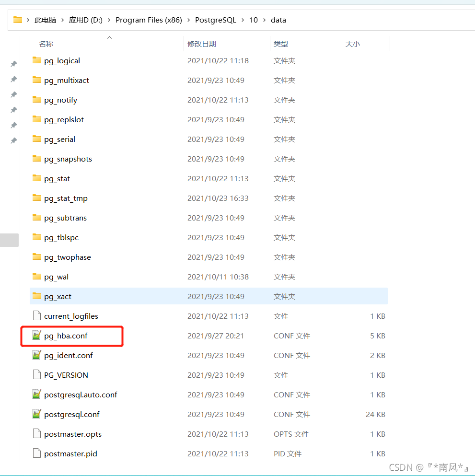
Task: Click the PG_VERSION file icon
Action: (37, 374)
